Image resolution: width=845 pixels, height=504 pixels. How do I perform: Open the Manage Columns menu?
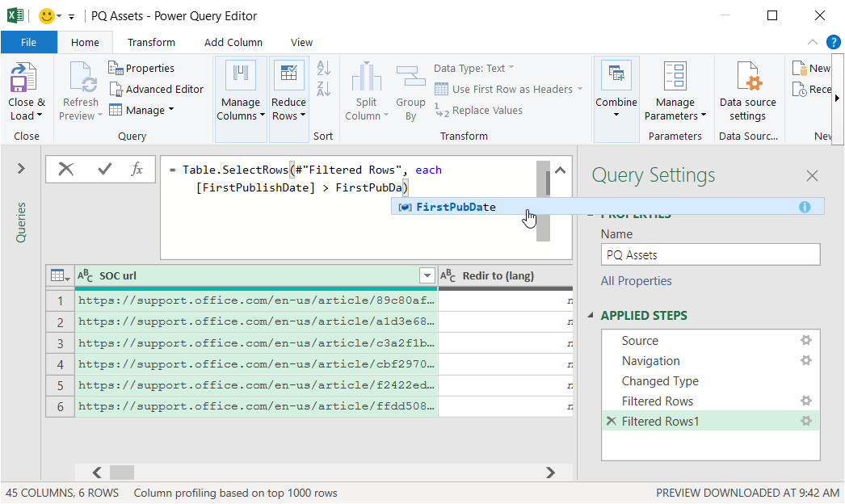(x=241, y=99)
